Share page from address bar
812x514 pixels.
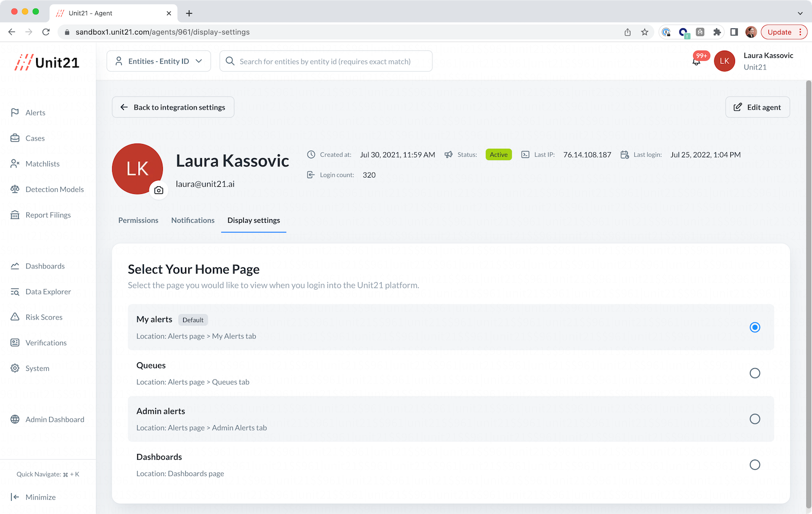tap(628, 32)
